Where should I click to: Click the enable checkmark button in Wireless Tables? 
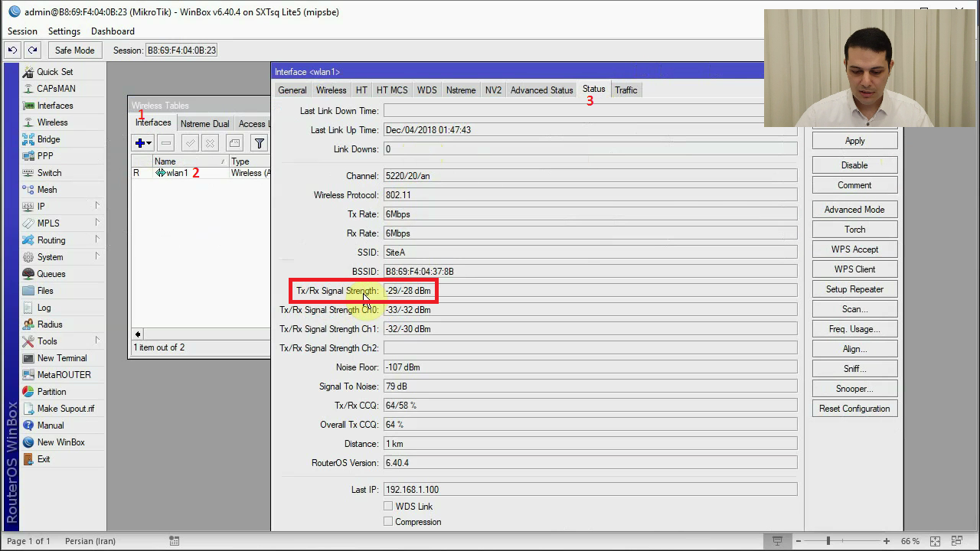[190, 143]
